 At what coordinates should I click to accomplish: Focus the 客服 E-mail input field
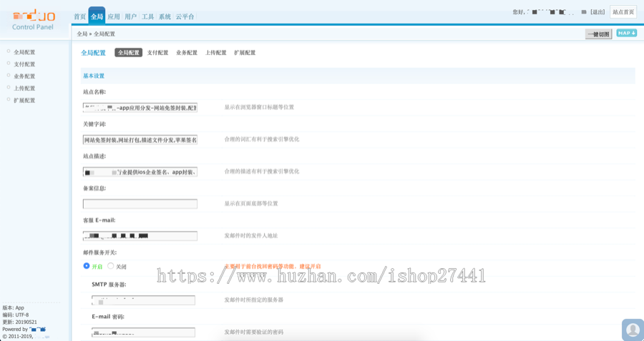140,236
